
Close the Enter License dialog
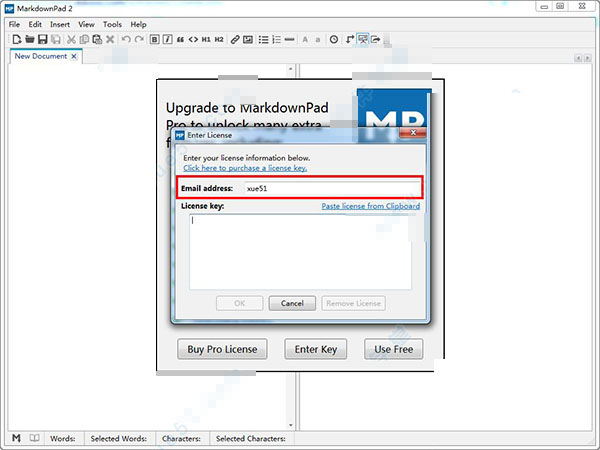point(413,132)
